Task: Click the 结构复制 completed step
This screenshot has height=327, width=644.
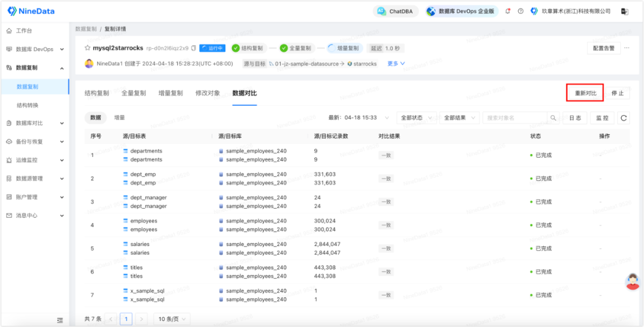Action: coord(249,48)
